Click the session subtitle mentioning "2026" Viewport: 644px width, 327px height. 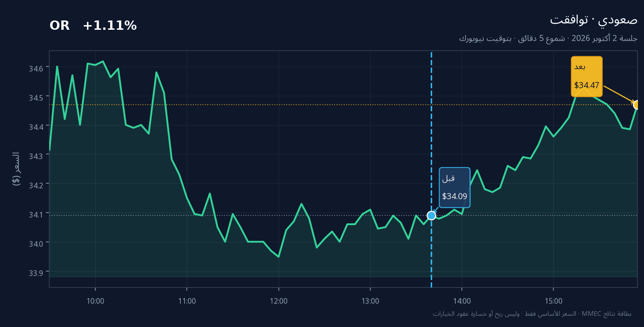click(x=548, y=38)
